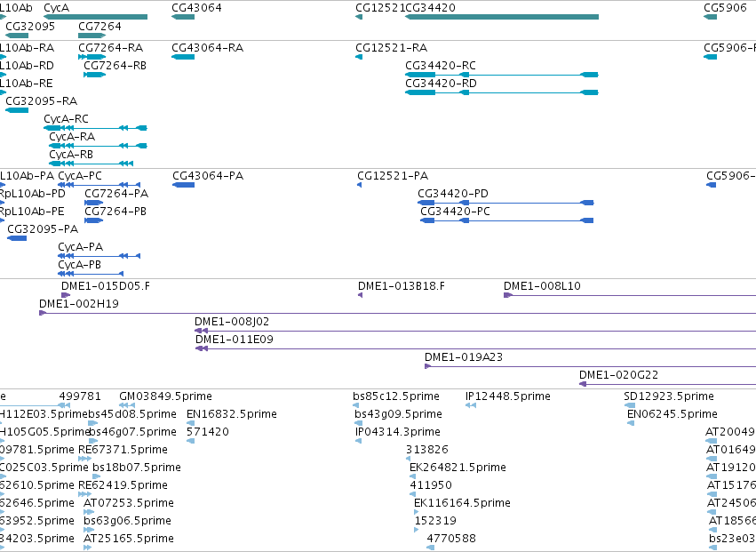The height and width of the screenshot is (552, 756).
Task: Click the long CG34420 gene bar
Action: [502, 17]
